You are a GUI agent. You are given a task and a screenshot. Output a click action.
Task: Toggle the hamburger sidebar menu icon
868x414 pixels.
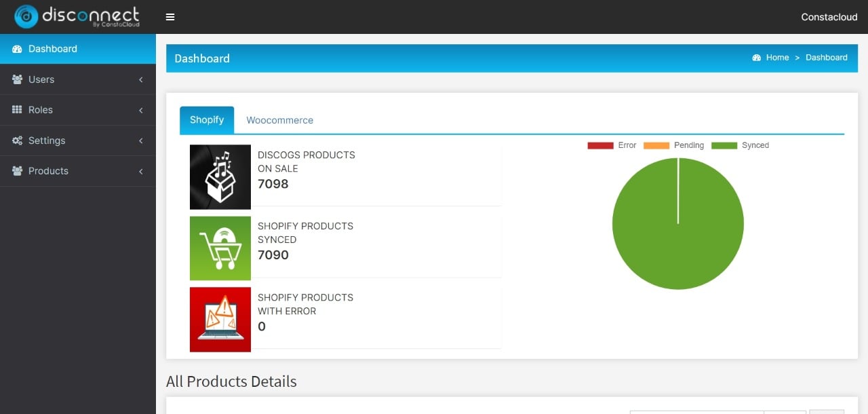point(170,17)
